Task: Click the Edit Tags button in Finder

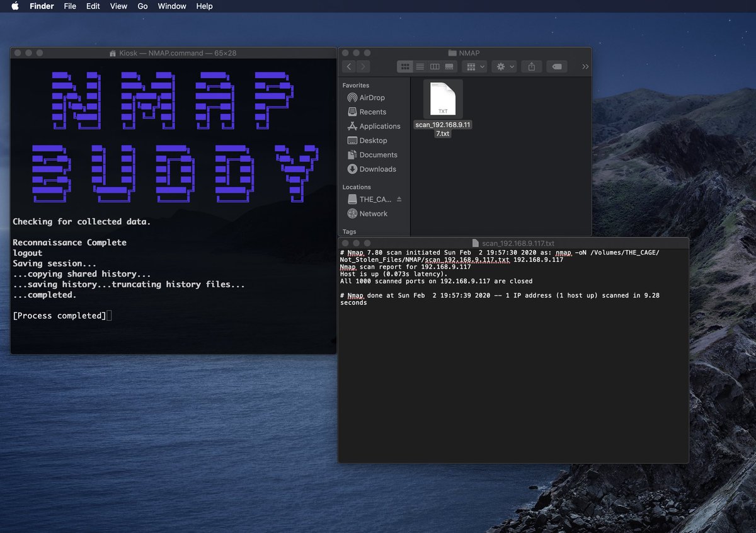Action: [557, 66]
